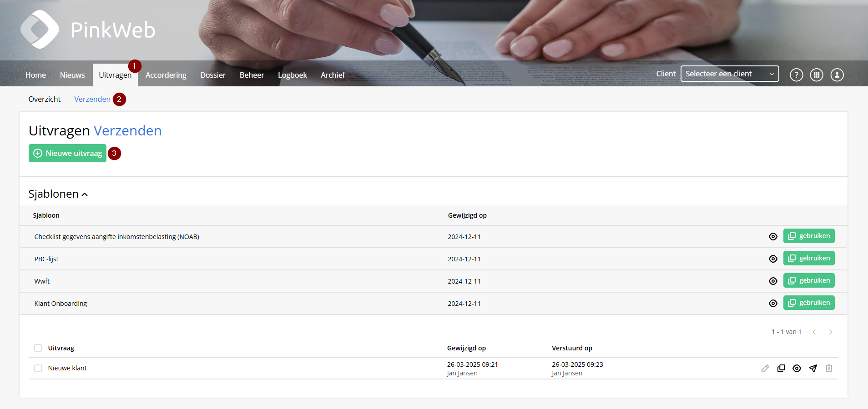
Task: Switch to the Verzenden subtab
Action: pos(92,99)
